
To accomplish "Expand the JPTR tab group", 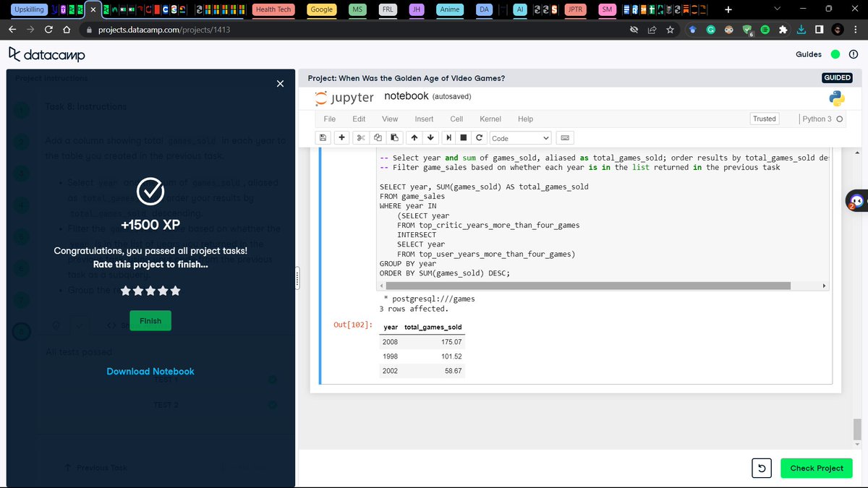I will click(x=575, y=9).
